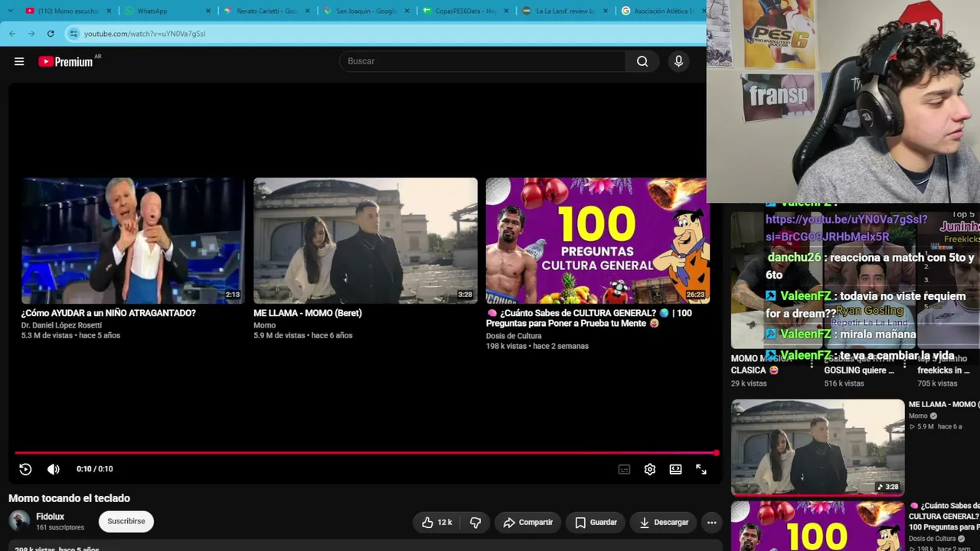Focus the Buscar search field
Screen dimensions: 980x551
(482, 61)
